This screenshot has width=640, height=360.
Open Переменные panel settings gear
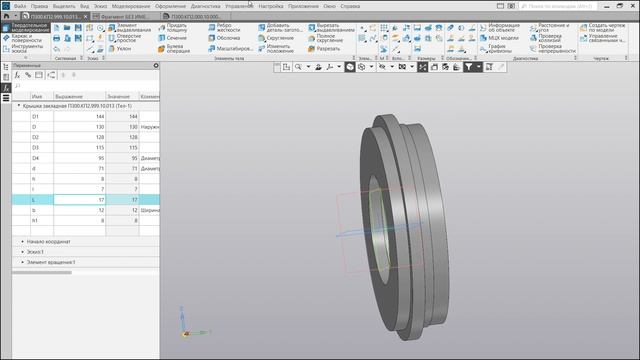point(156,65)
